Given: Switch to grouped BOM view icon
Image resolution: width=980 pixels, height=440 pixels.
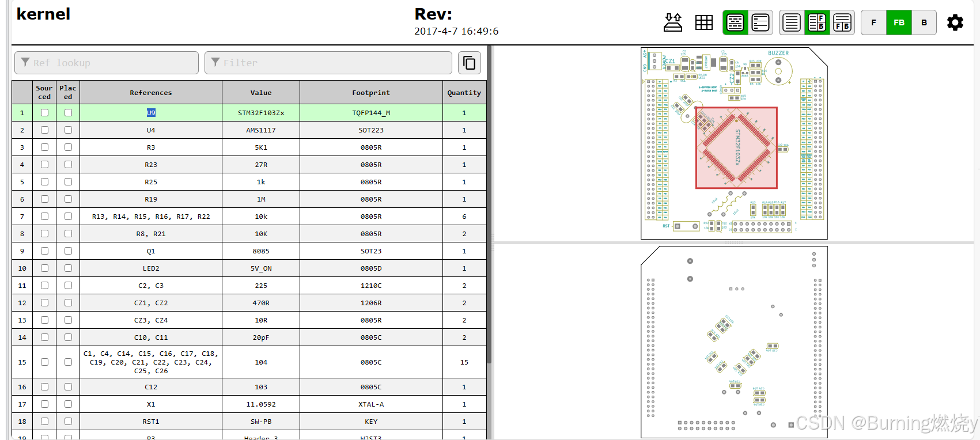Looking at the screenshot, I should click(735, 22).
